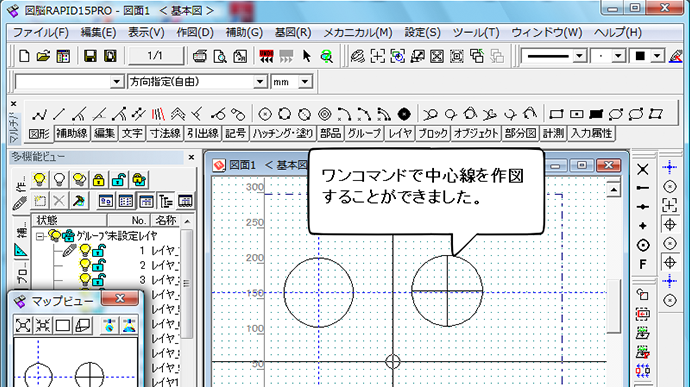The height and width of the screenshot is (387, 690).
Task: Click the green zoom magnifier icon
Action: click(x=327, y=56)
